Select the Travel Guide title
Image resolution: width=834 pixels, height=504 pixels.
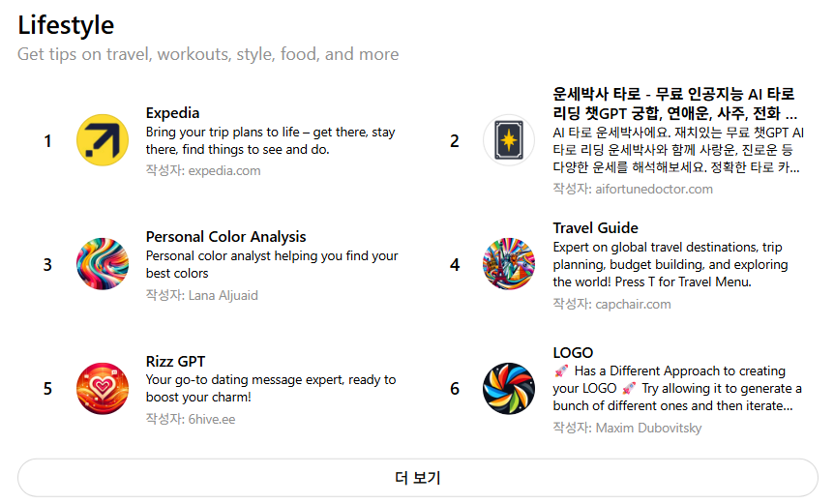click(x=595, y=228)
